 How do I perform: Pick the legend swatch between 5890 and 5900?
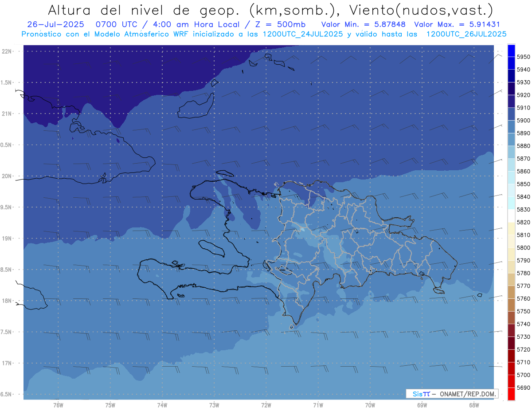(x=511, y=127)
